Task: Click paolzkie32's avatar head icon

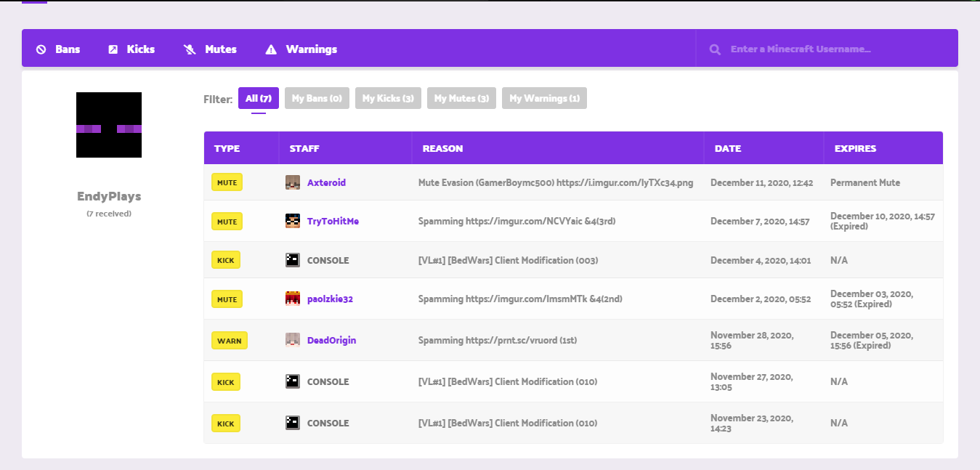Action: [293, 299]
